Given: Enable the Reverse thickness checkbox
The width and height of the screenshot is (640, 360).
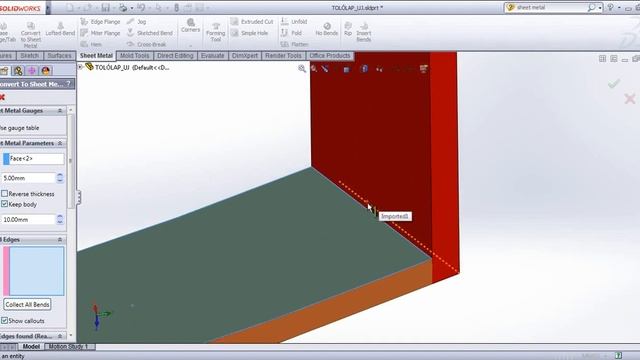Looking at the screenshot, I should (x=4, y=193).
